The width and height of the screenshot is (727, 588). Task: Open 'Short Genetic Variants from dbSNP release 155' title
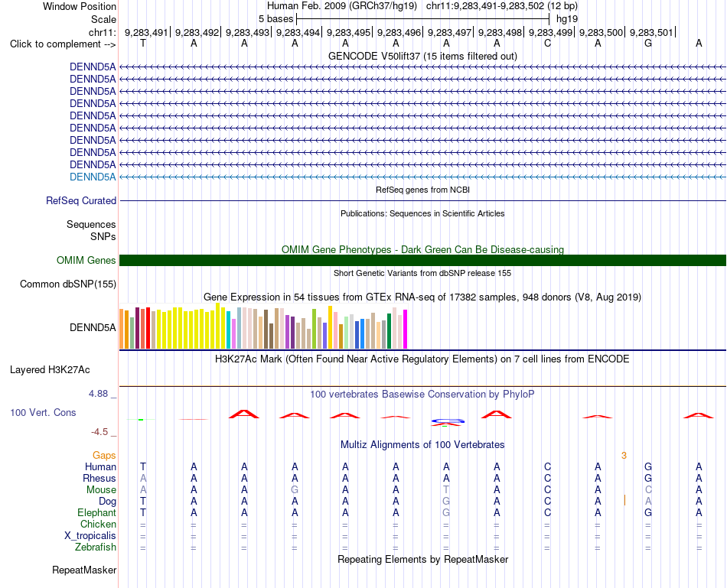pyautogui.click(x=422, y=274)
